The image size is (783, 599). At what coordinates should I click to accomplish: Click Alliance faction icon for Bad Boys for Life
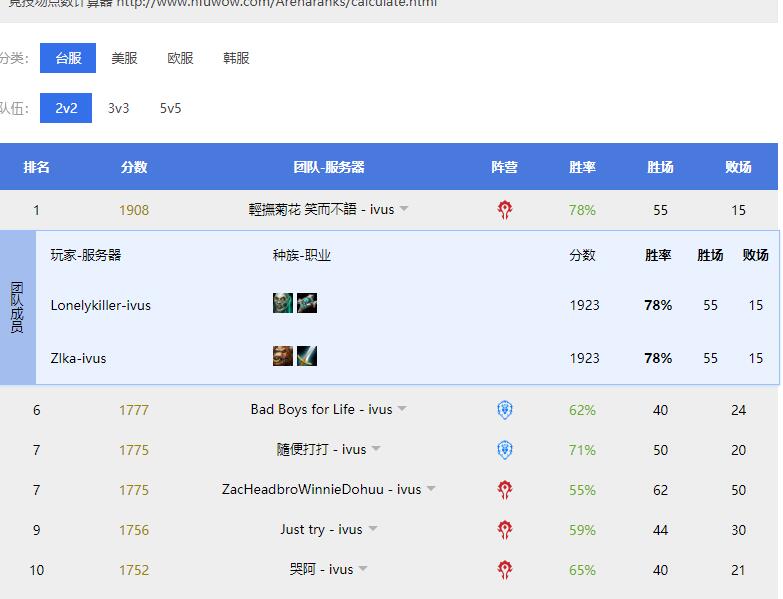[x=505, y=410]
